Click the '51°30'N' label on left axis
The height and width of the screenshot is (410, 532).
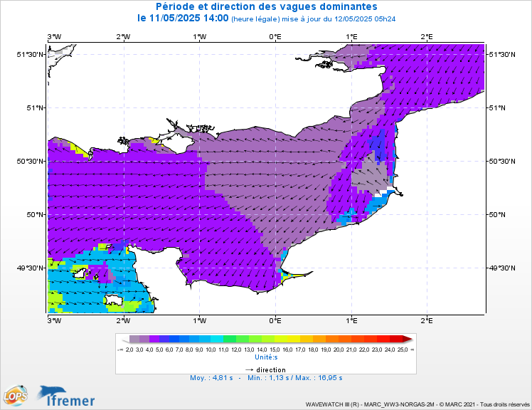30,54
